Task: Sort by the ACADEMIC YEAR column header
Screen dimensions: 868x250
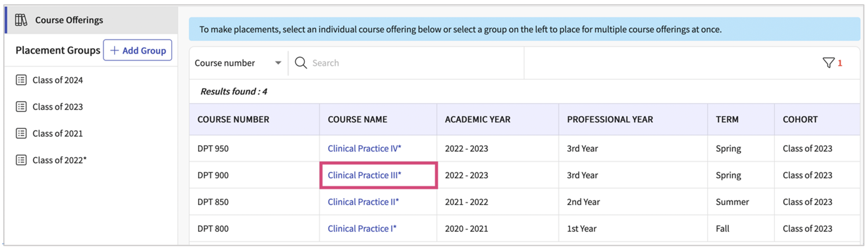Action: pyautogui.click(x=477, y=119)
